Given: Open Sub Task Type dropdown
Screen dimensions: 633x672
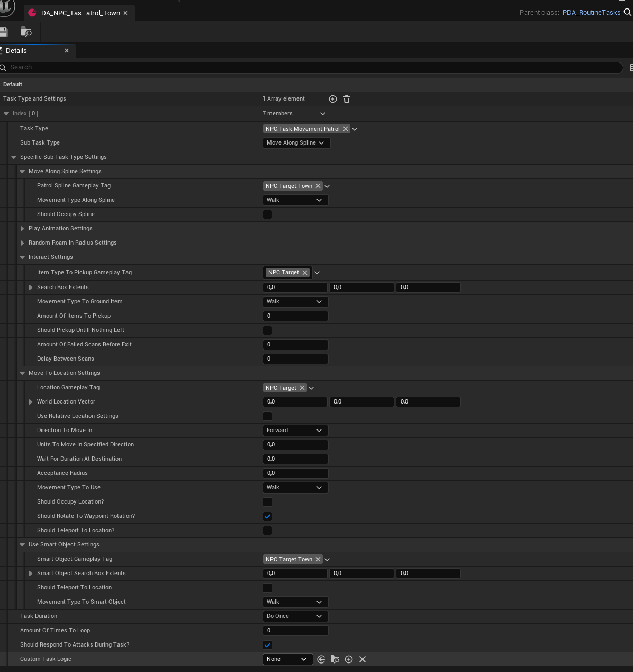Looking at the screenshot, I should 296,143.
